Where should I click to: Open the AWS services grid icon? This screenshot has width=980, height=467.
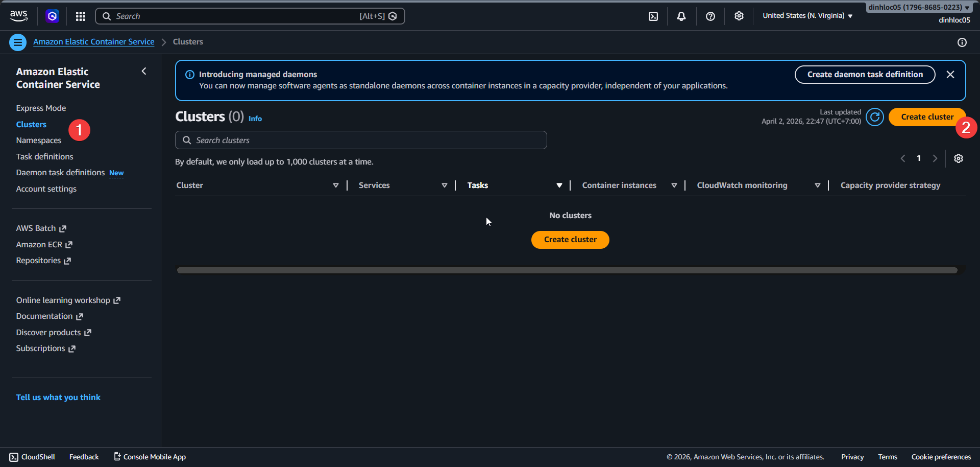coord(80,16)
